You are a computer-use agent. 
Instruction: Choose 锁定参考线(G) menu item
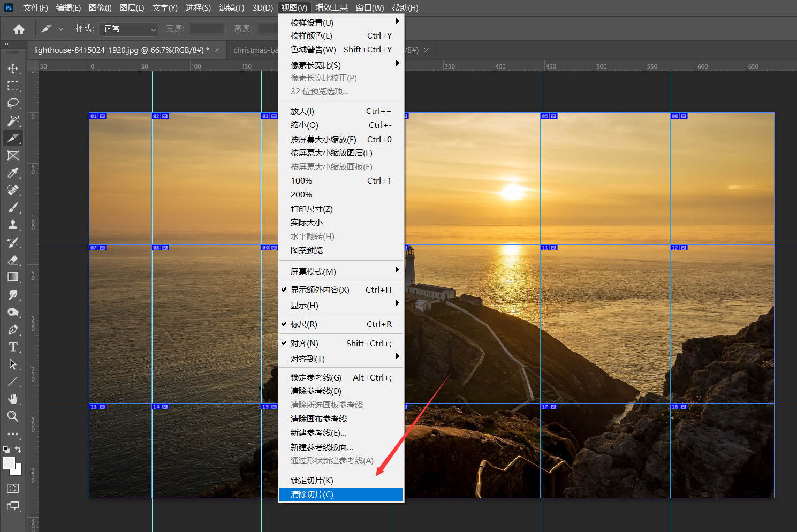(x=341, y=378)
